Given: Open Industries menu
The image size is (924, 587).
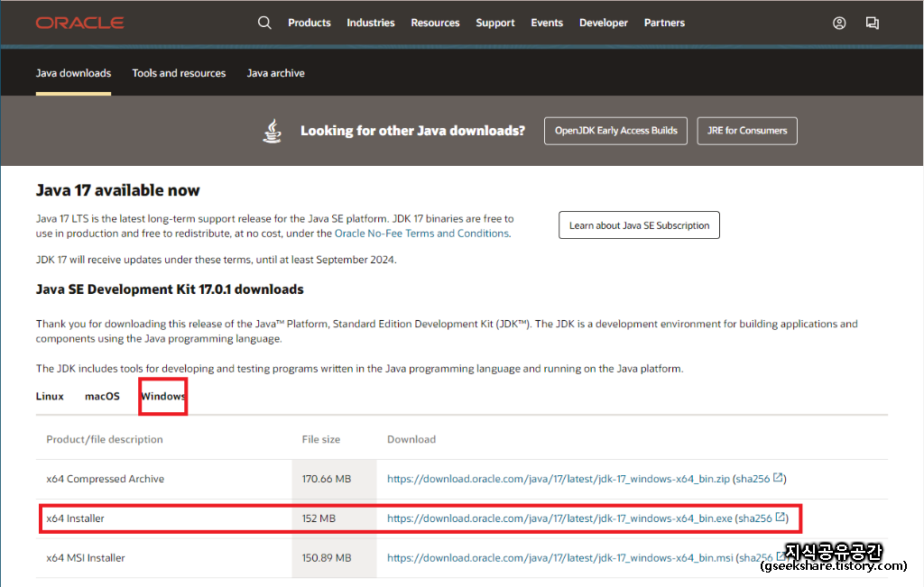Looking at the screenshot, I should coord(371,23).
